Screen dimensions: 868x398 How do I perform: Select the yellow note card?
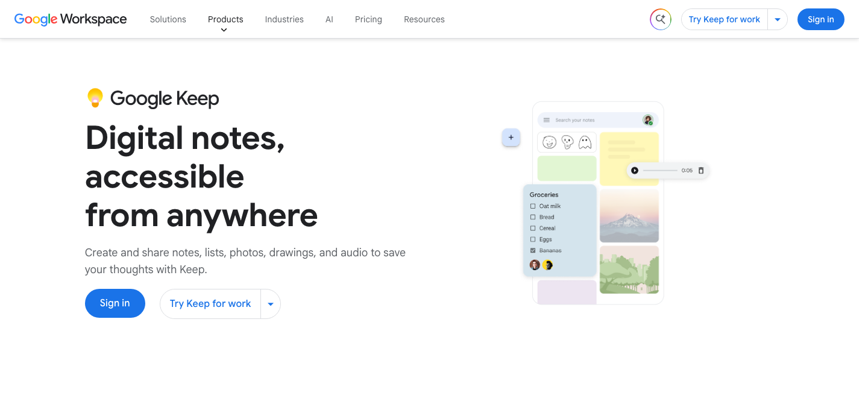pos(629,159)
